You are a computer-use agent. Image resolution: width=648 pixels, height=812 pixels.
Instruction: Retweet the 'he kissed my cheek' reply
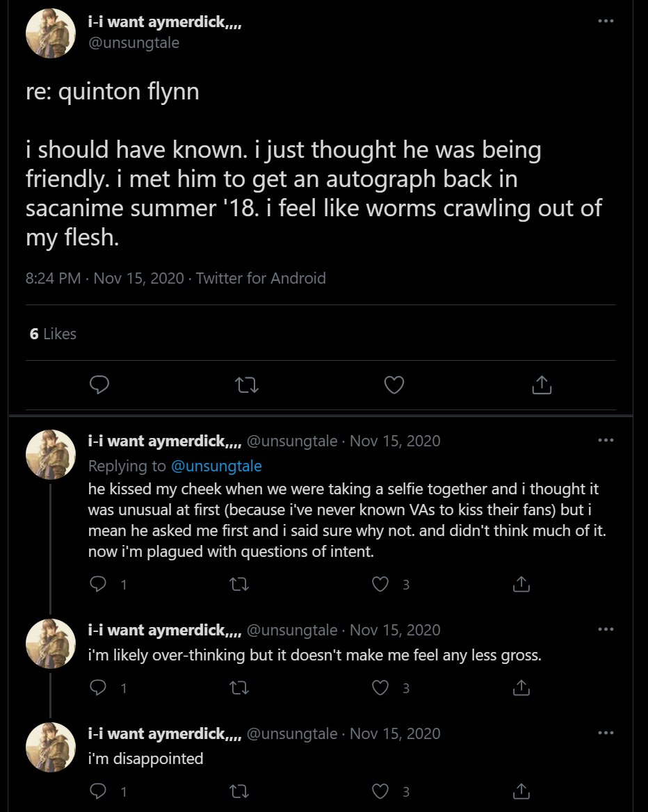[238, 585]
